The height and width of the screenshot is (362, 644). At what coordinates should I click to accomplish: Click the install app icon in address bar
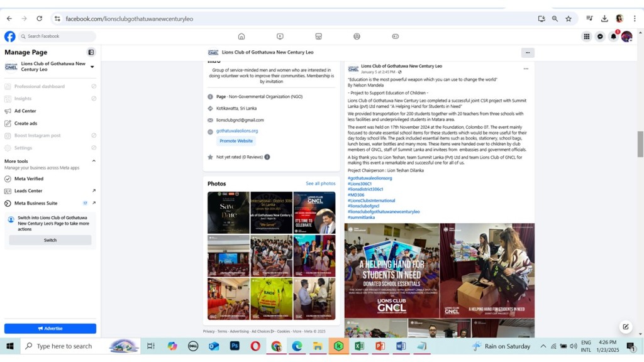pos(541,18)
